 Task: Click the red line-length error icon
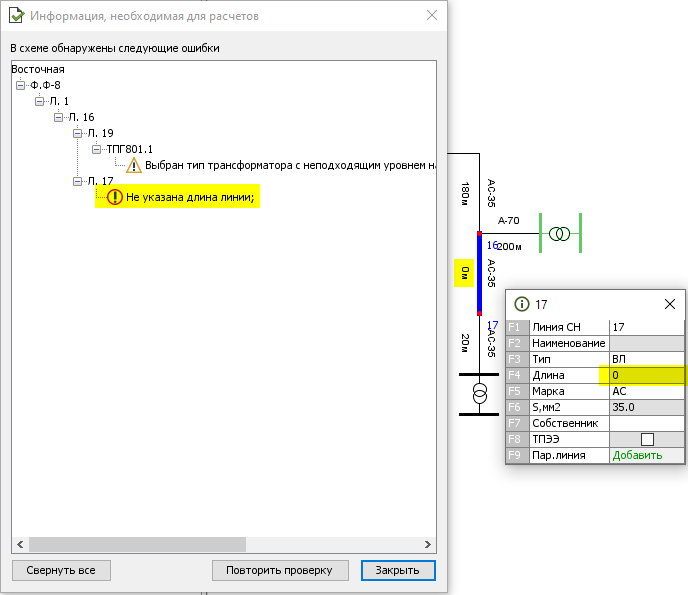115,197
